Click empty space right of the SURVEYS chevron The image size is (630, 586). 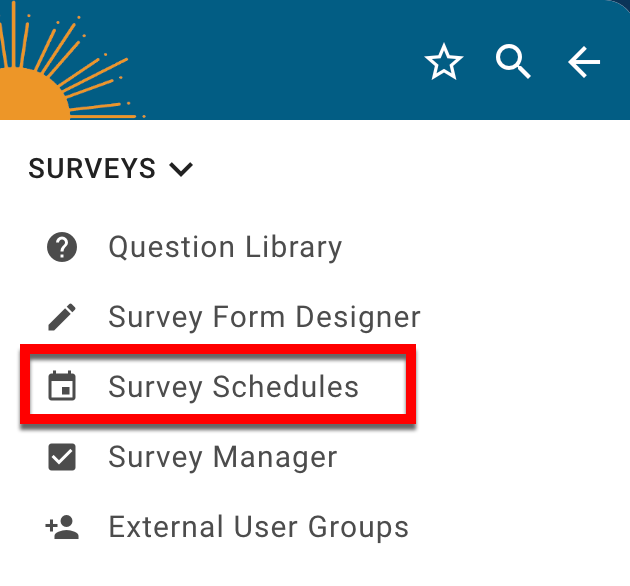point(400,170)
